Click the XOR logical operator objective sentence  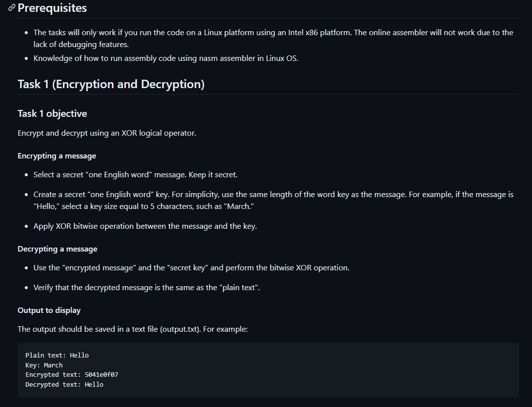point(106,133)
